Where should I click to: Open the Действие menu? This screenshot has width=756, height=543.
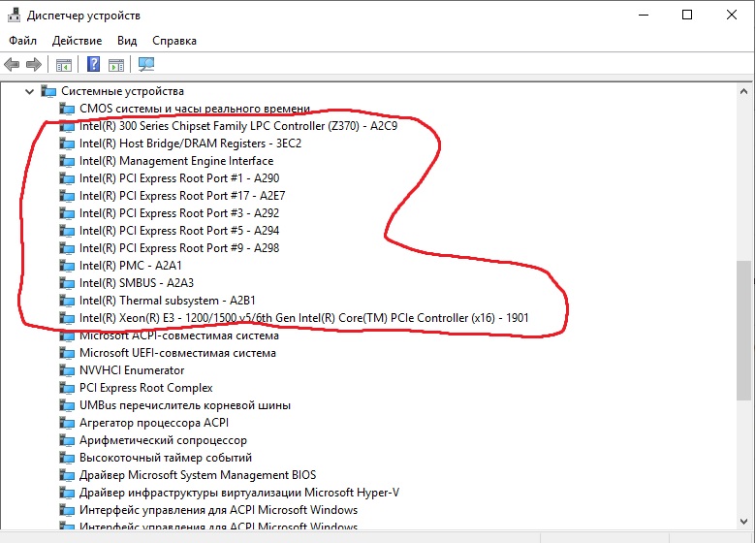click(78, 41)
